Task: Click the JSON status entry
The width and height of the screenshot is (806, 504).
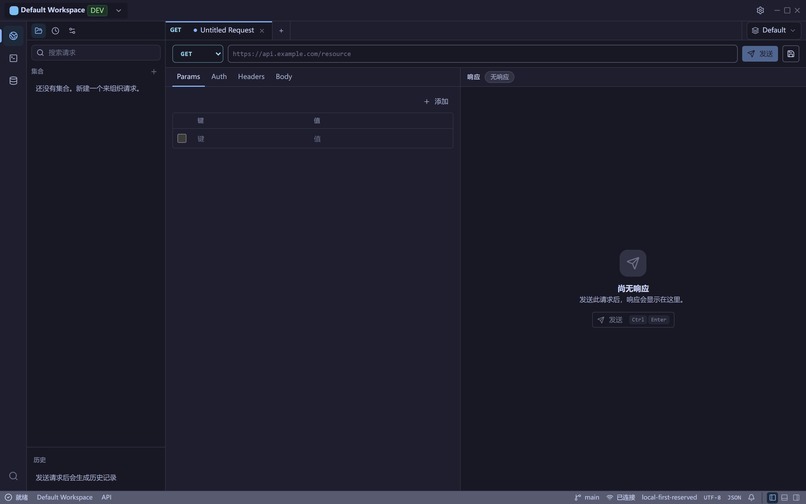Action: click(x=735, y=497)
